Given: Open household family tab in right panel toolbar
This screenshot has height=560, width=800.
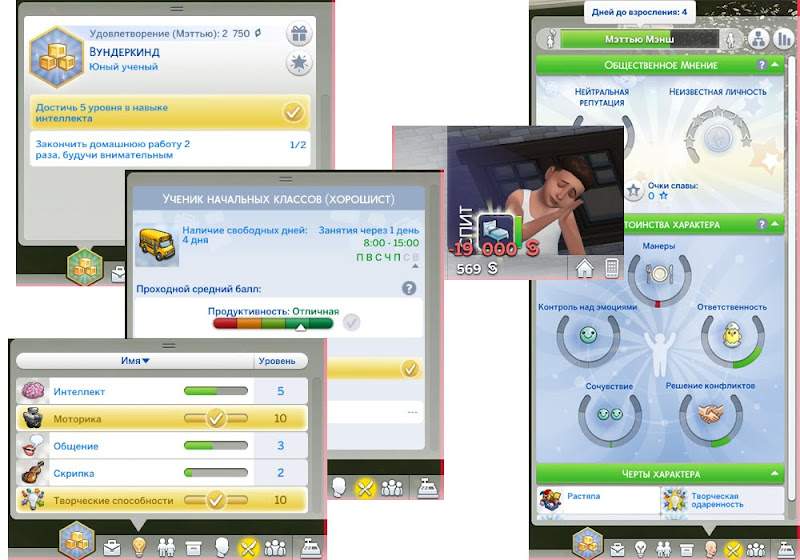Looking at the screenshot, I should click(755, 550).
